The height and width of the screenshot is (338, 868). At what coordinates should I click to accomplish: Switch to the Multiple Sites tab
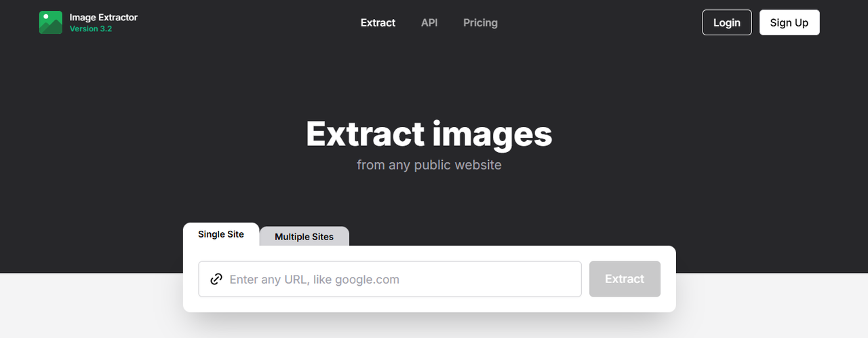click(304, 237)
